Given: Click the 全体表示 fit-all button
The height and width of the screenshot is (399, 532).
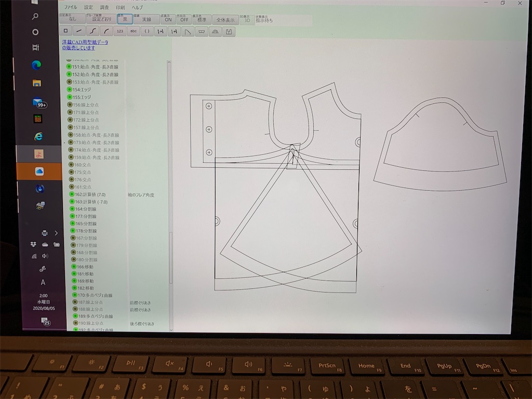Looking at the screenshot, I should click(x=225, y=20).
